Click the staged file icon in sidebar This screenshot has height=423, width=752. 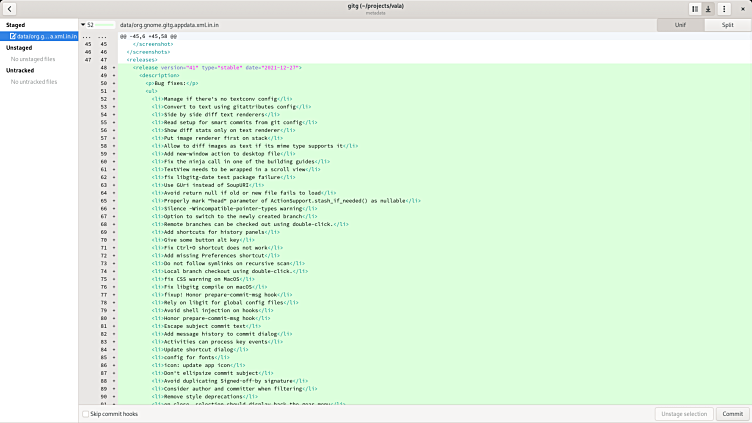(x=11, y=35)
